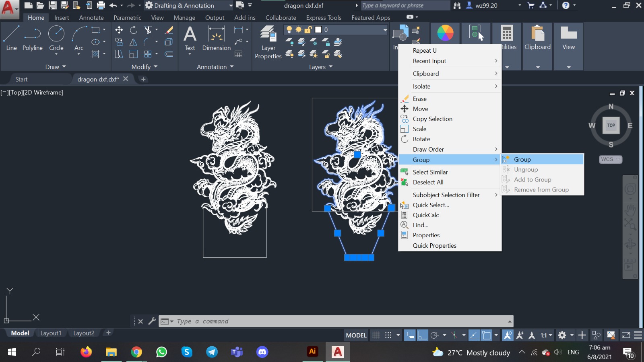Toggle dynamic input in status bar
644x362 pixels.
tap(410, 335)
